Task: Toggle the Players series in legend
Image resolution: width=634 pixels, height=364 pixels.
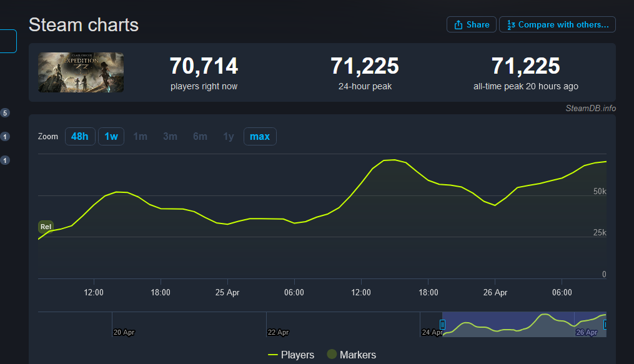Action: (291, 355)
